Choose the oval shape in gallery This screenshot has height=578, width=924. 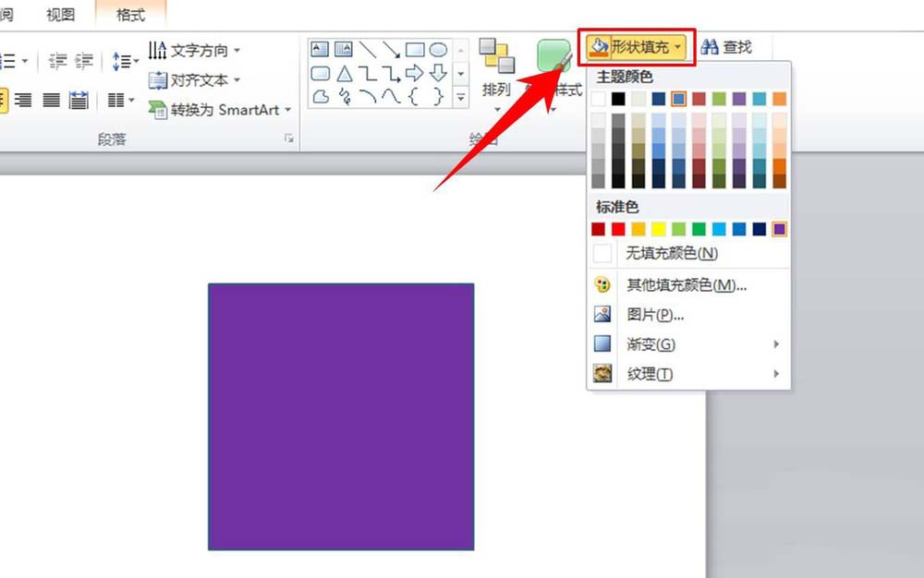[438, 50]
